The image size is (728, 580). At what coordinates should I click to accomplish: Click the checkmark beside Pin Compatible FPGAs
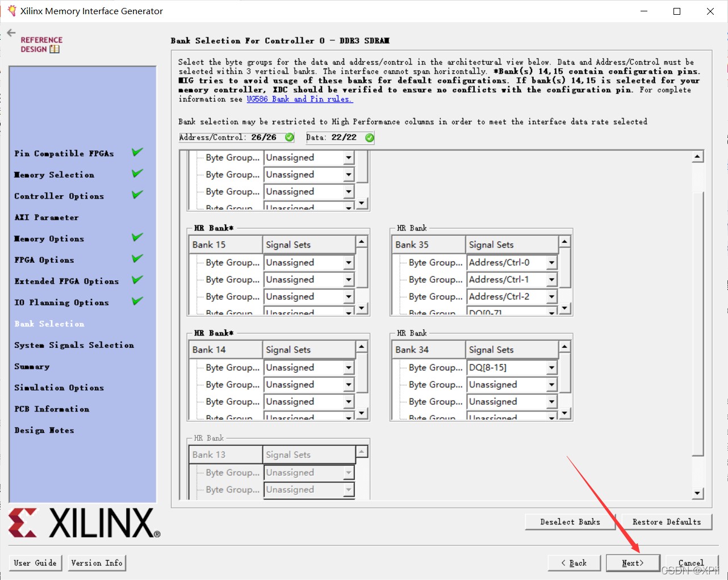pos(137,152)
